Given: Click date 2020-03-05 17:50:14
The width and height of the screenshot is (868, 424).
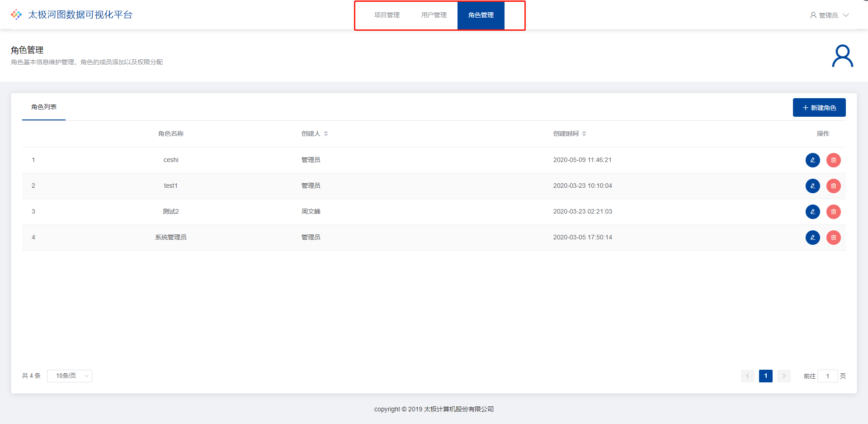Looking at the screenshot, I should point(583,238).
